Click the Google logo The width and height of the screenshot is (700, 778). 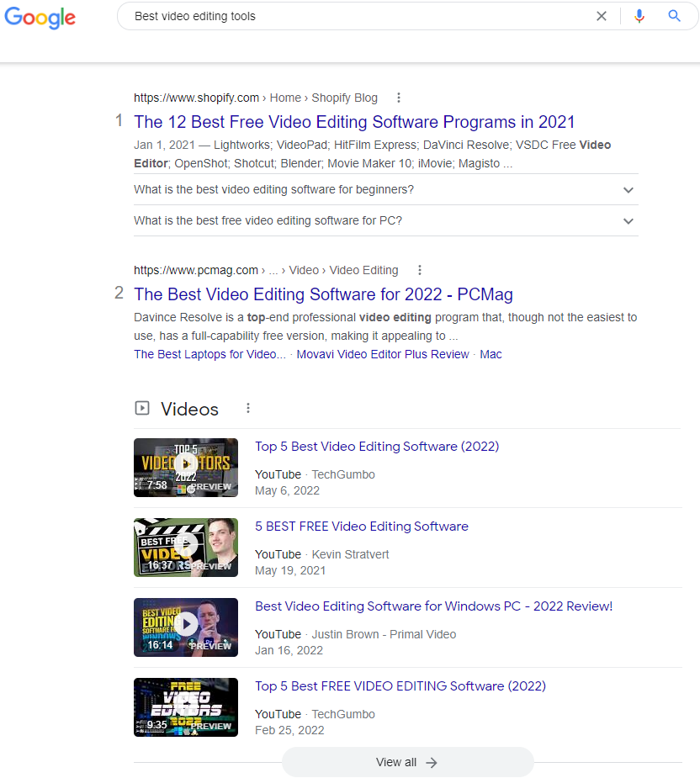(40, 18)
